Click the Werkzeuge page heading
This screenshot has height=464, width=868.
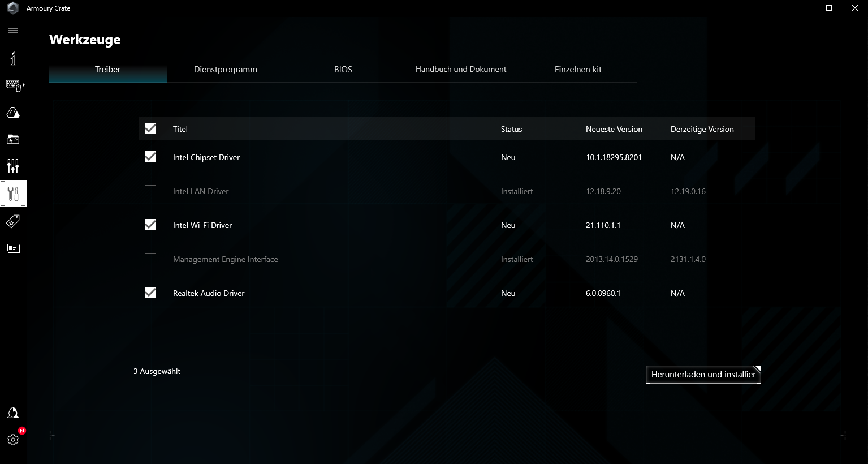click(85, 40)
